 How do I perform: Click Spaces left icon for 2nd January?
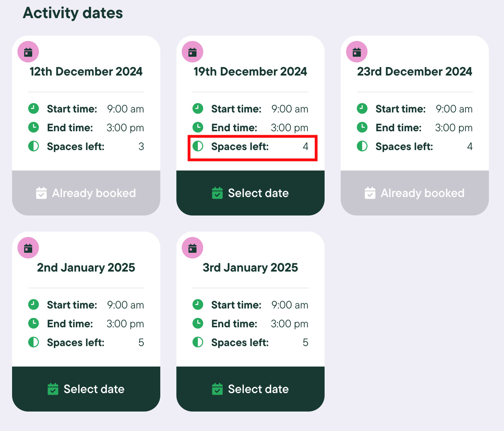[x=34, y=342]
